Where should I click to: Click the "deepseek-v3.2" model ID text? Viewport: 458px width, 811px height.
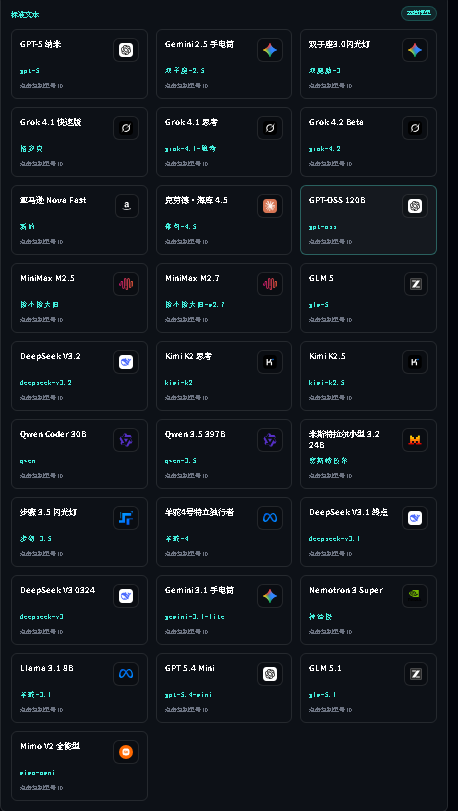[46, 383]
